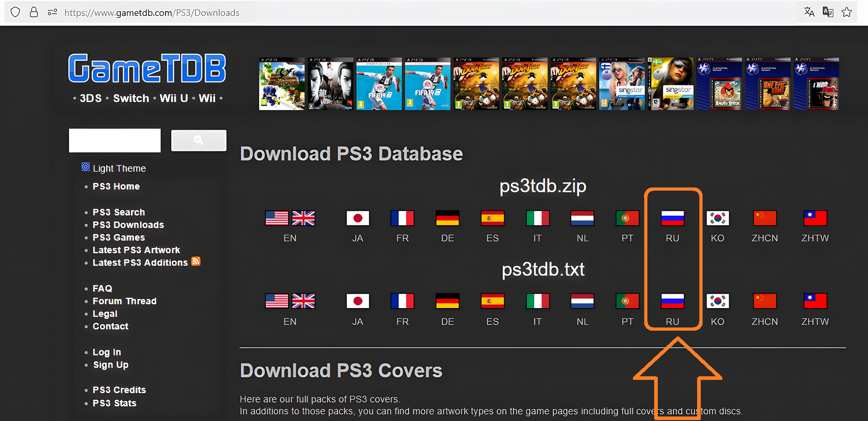The width and height of the screenshot is (868, 421).
Task: Select the China flag under ps3tdb.txt
Action: coord(765,301)
